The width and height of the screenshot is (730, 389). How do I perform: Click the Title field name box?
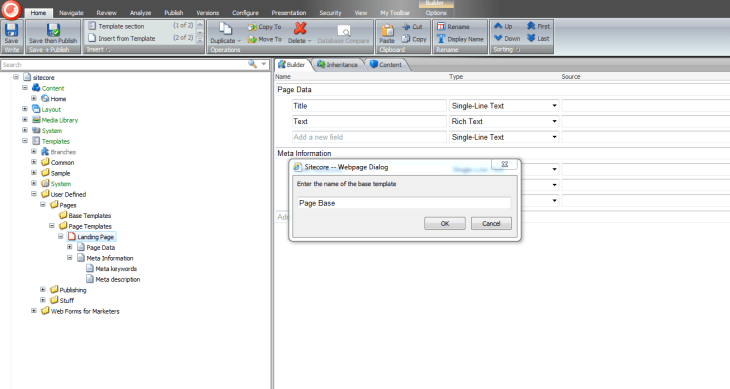click(x=369, y=106)
